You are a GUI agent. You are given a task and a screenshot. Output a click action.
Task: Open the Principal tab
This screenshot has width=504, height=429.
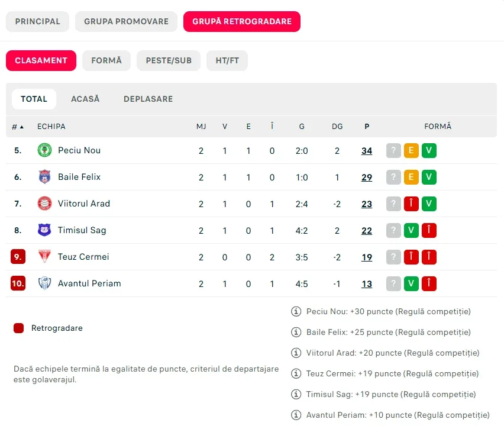pyautogui.click(x=38, y=21)
